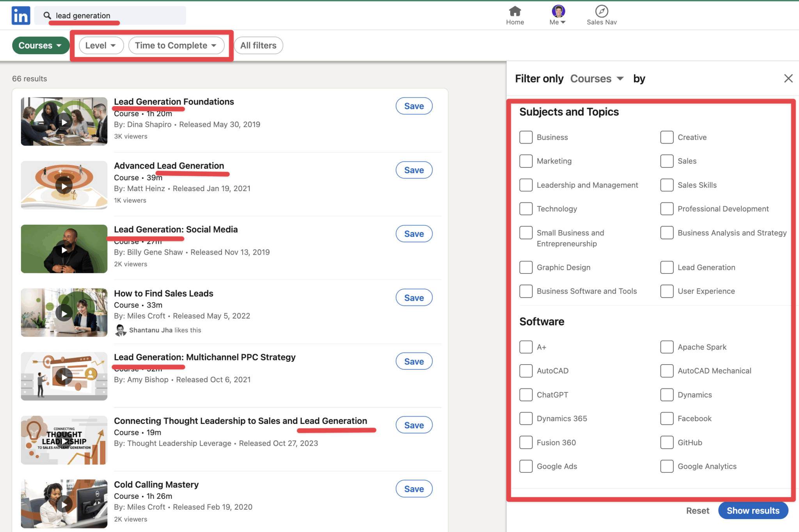The image size is (799, 532).
Task: Open the Level filter dropdown
Action: point(100,45)
